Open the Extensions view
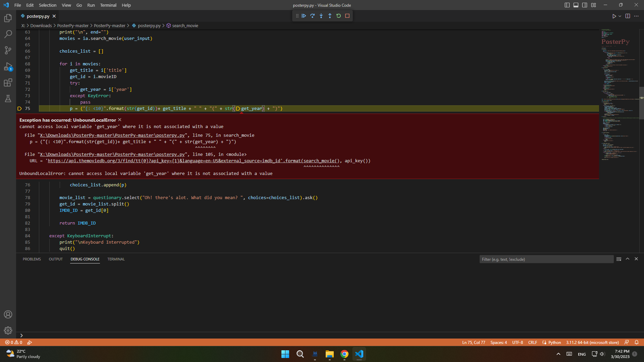This screenshot has height=362, width=644. tap(8, 82)
